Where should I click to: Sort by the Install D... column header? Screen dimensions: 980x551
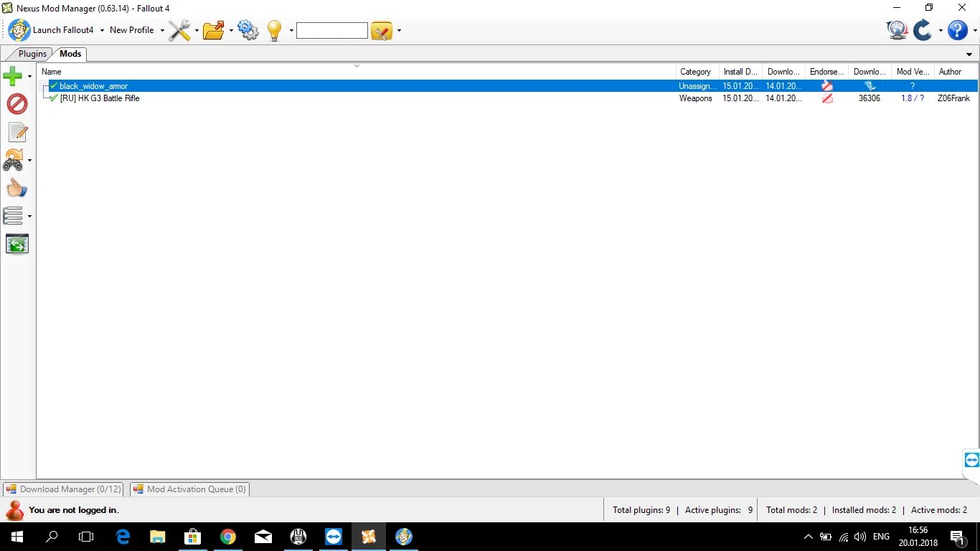click(x=740, y=72)
